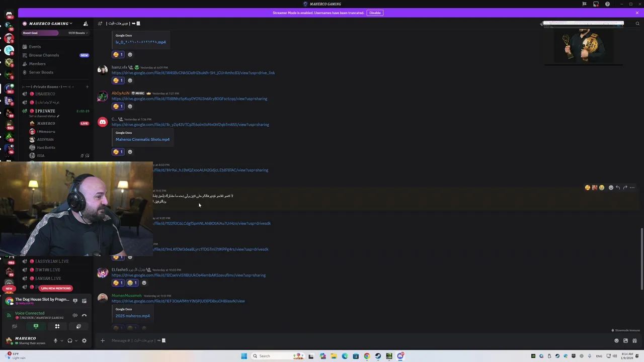Open the hamz.vfx Google Drive link

[193, 73]
